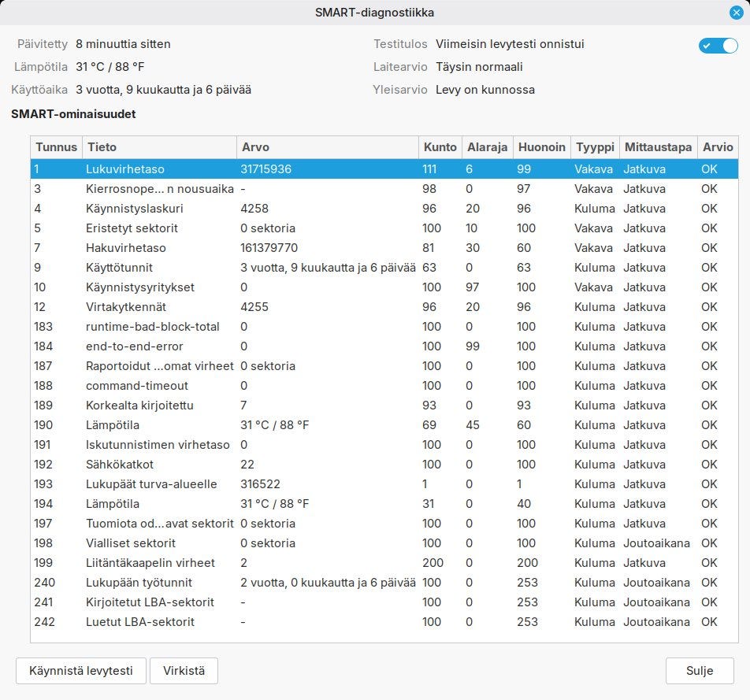Click the Sulje button
Screen dimensions: 750x700
pyautogui.click(x=700, y=671)
